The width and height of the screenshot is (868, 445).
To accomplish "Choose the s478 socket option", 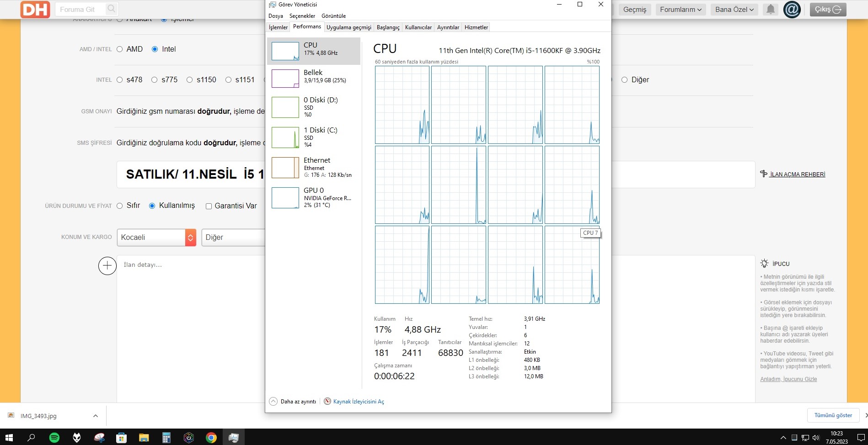I will click(119, 79).
